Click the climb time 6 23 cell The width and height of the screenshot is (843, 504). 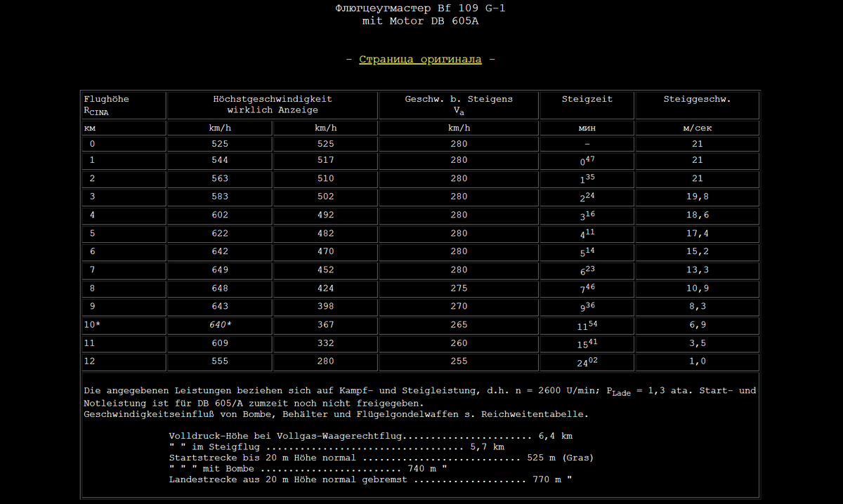(x=587, y=270)
